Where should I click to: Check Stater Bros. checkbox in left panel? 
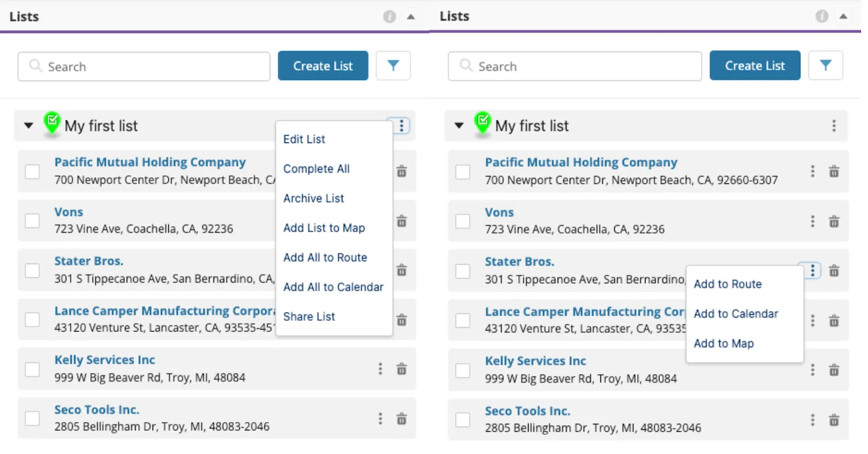point(33,271)
